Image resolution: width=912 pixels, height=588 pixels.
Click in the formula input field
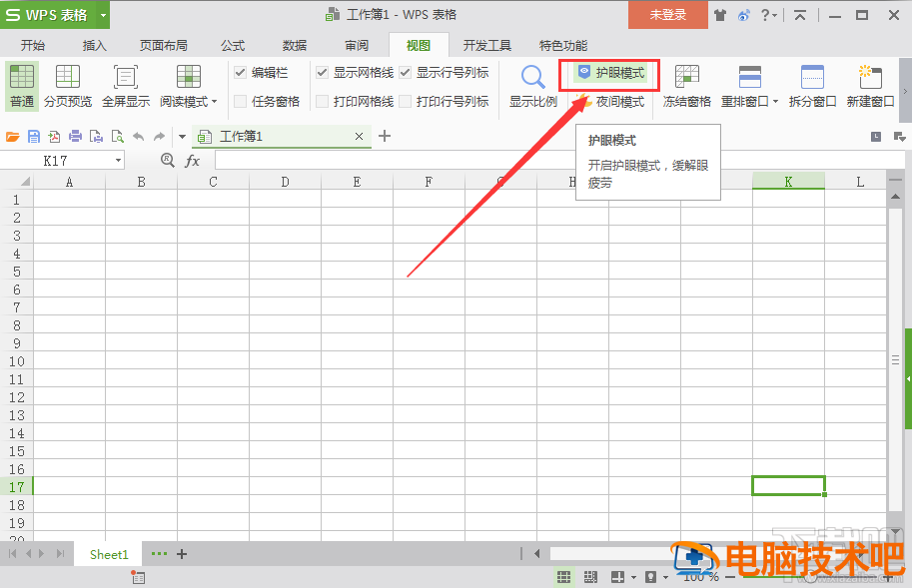[559, 160]
